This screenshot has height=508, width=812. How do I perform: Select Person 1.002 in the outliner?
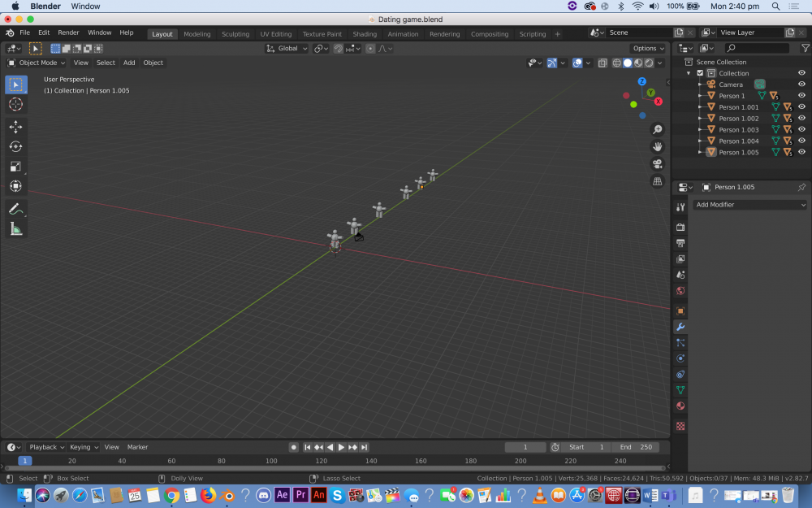[738, 118]
